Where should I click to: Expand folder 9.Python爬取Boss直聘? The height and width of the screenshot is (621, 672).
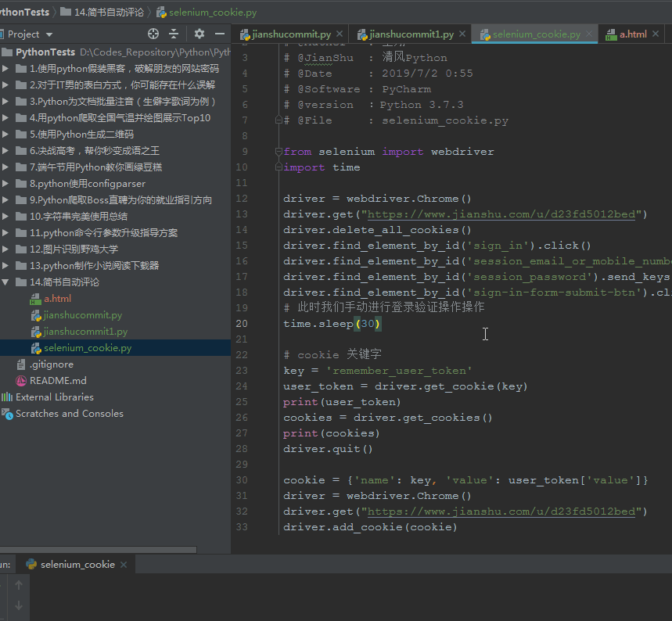click(5, 199)
